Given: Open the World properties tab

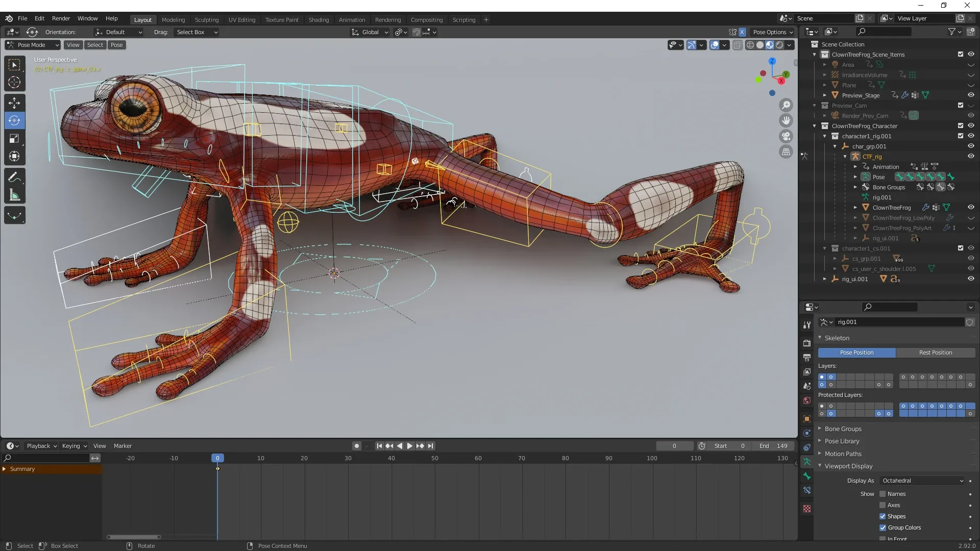Looking at the screenshot, I should coord(807,400).
